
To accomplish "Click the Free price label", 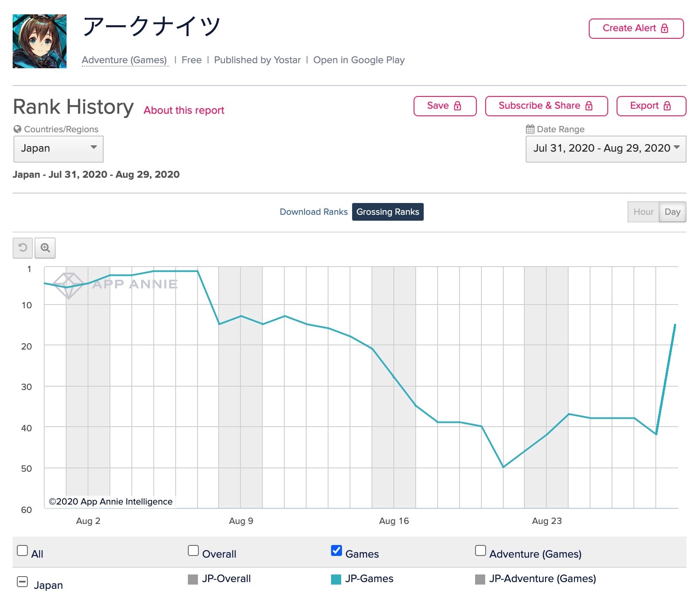I will [x=192, y=60].
